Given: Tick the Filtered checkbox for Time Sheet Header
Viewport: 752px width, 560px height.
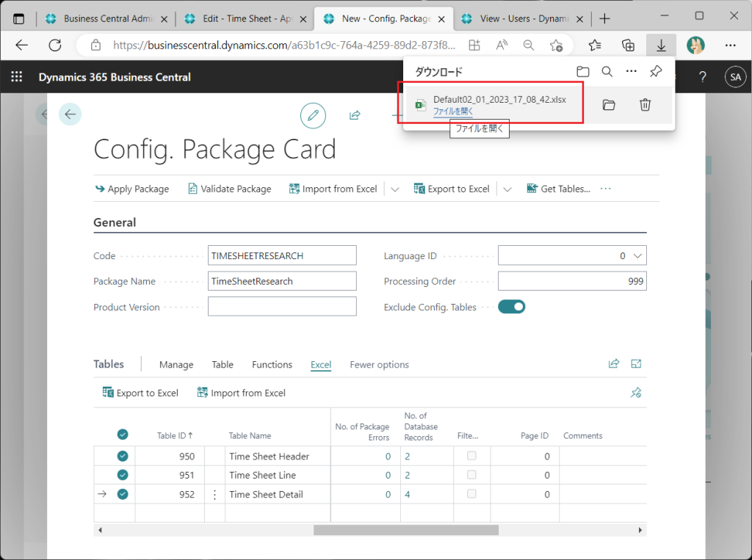Looking at the screenshot, I should click(x=472, y=456).
